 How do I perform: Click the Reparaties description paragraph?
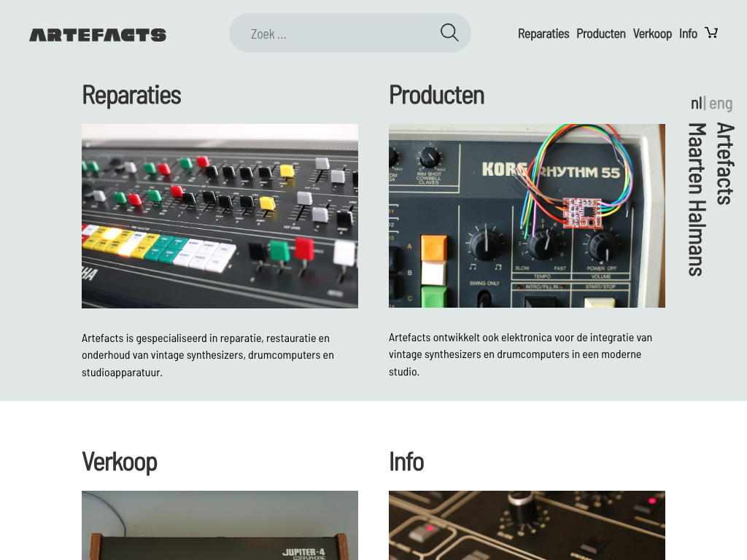point(208,355)
